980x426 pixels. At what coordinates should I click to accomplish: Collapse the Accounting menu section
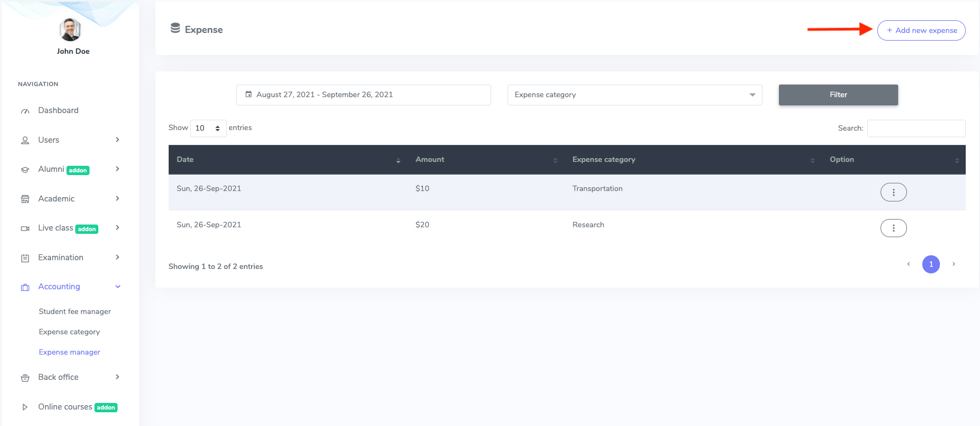(x=118, y=287)
